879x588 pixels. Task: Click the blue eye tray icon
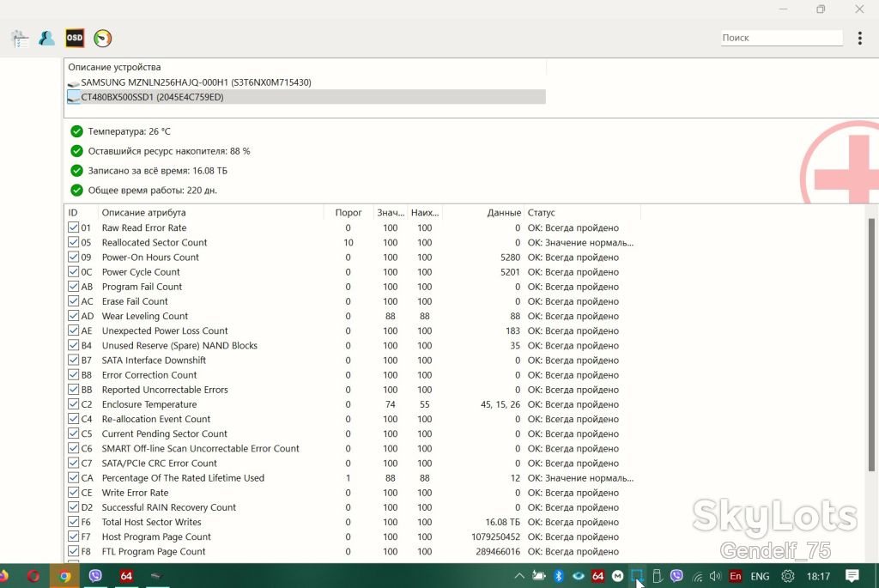[x=578, y=576]
